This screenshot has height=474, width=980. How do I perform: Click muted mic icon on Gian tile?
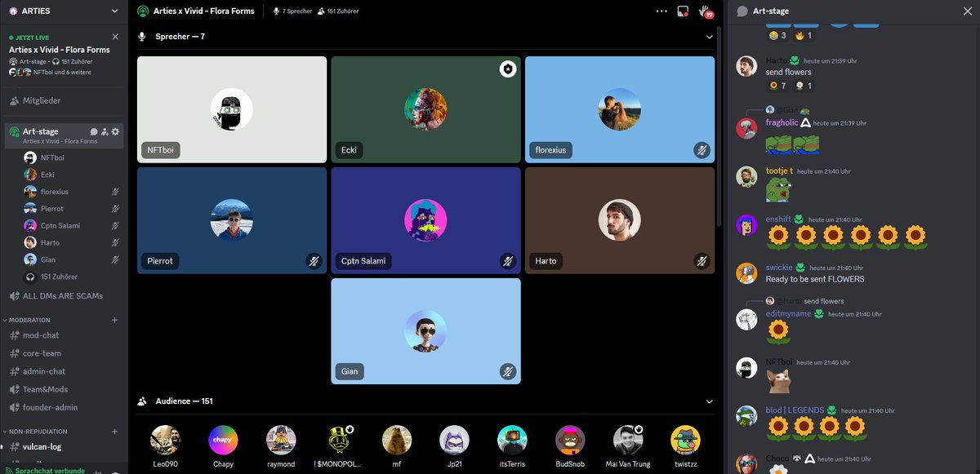(x=508, y=371)
